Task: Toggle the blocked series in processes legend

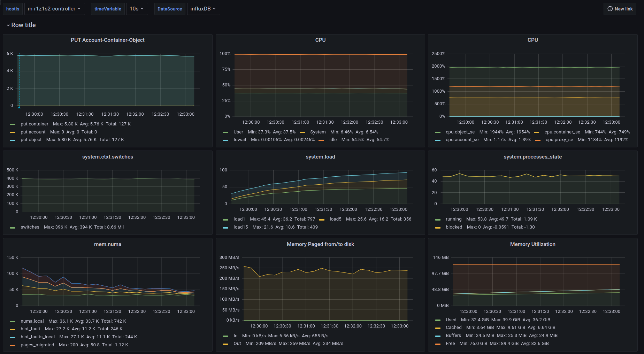Action: click(454, 227)
